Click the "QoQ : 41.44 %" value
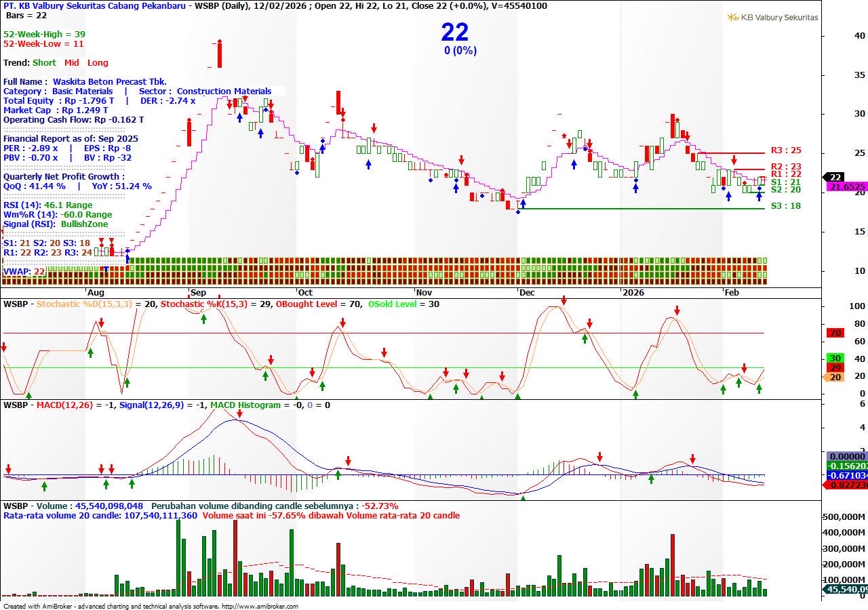868x610 pixels. click(x=35, y=186)
